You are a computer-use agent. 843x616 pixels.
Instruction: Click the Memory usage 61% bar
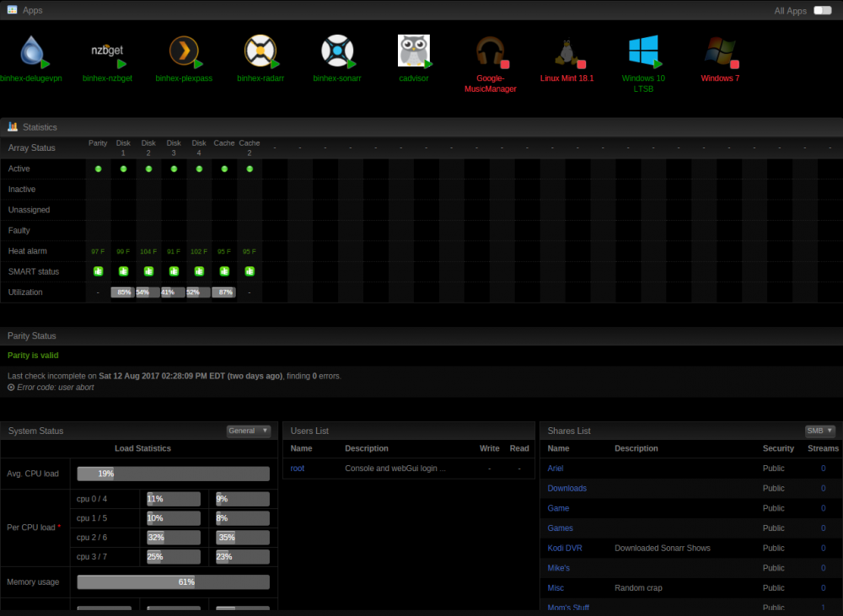173,581
